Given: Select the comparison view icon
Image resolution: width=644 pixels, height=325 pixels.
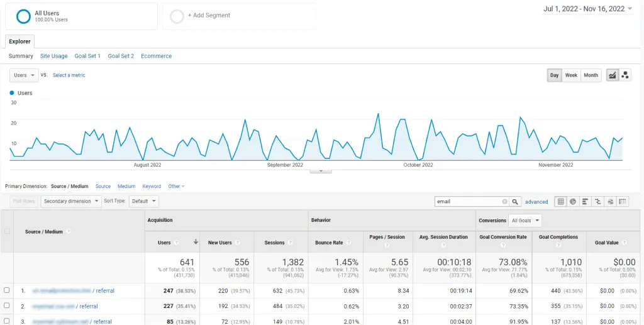Looking at the screenshot, I should pyautogui.click(x=598, y=202).
